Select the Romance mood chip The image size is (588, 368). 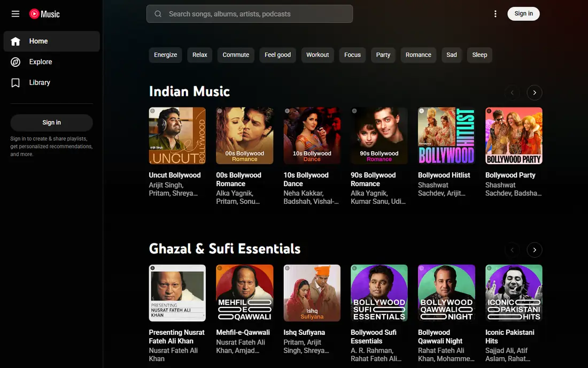[x=418, y=55]
